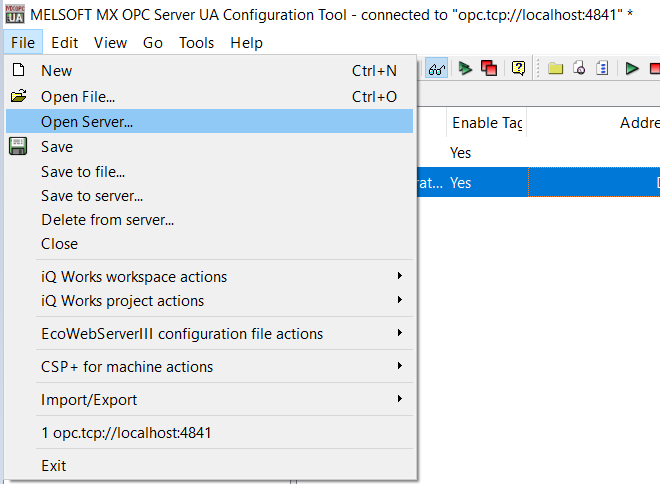Click the open folder icon beside Open File
660x484 pixels.
coord(18,96)
